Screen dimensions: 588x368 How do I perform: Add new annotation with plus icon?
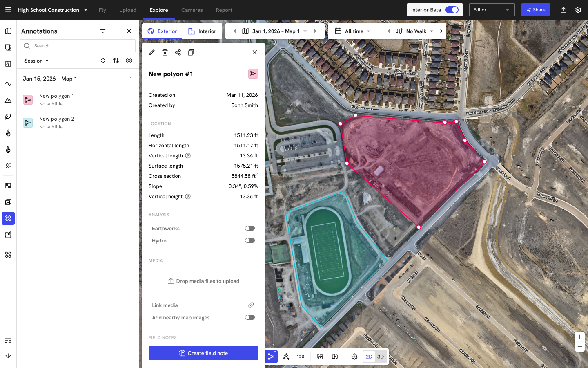coord(116,31)
